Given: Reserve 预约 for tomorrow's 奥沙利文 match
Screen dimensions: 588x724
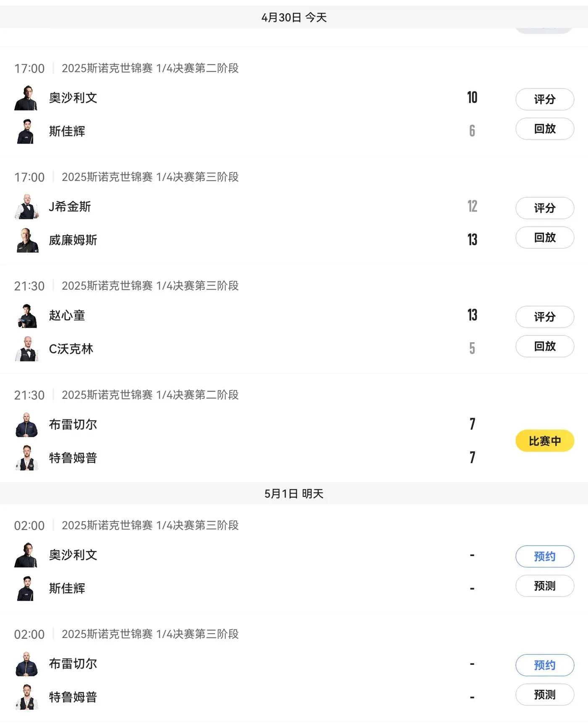Looking at the screenshot, I should (545, 556).
